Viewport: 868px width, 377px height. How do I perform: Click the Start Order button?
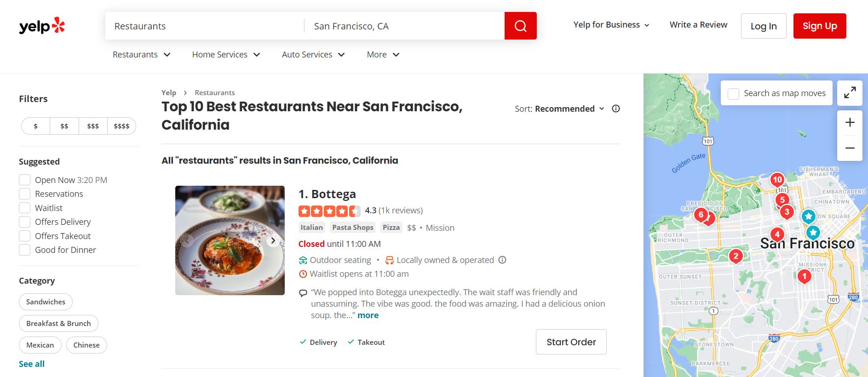point(571,342)
